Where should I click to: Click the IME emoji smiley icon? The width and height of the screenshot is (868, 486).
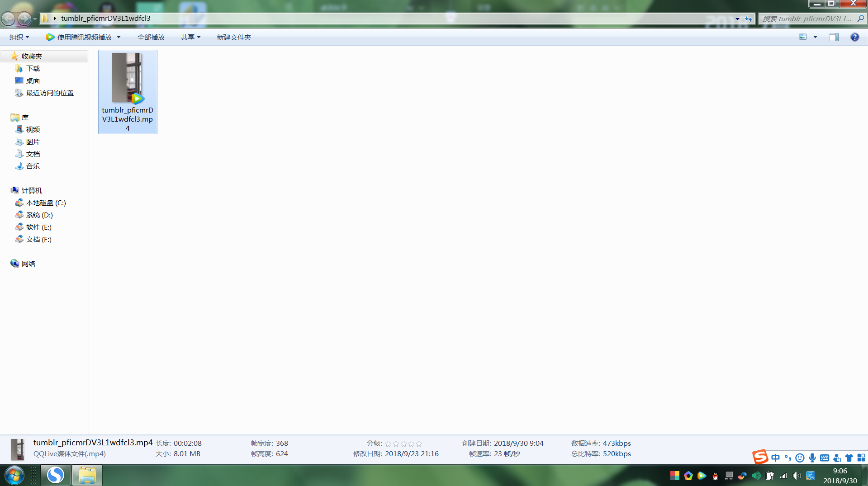coord(800,458)
